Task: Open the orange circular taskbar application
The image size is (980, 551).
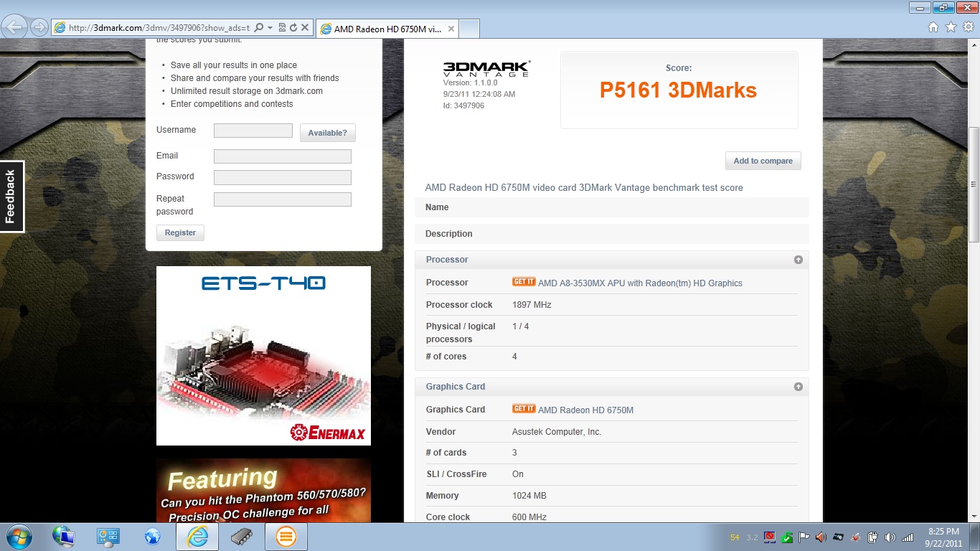Action: 286,537
